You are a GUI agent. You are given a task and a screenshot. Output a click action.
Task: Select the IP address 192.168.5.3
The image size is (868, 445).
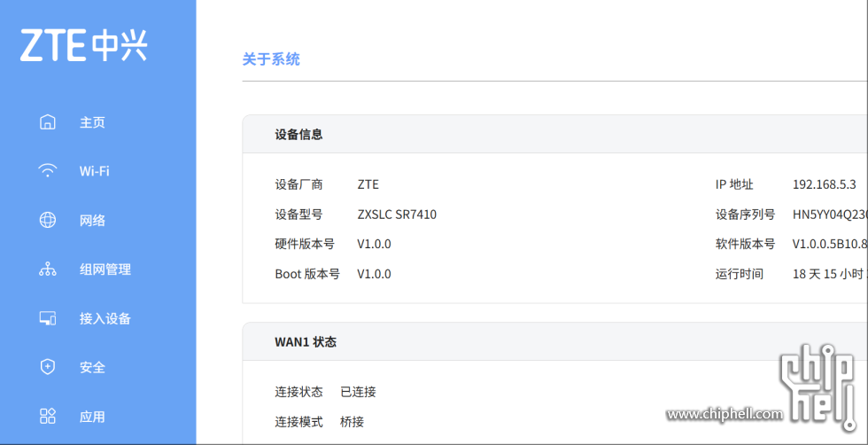[825, 184]
